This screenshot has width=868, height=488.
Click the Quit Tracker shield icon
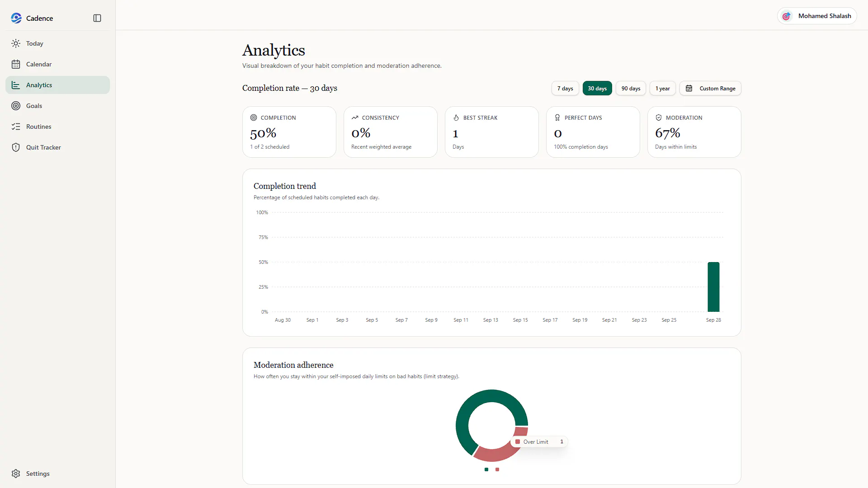pos(16,147)
